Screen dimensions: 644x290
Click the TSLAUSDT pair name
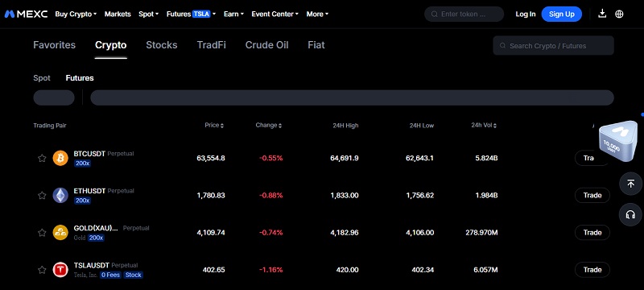click(92, 265)
